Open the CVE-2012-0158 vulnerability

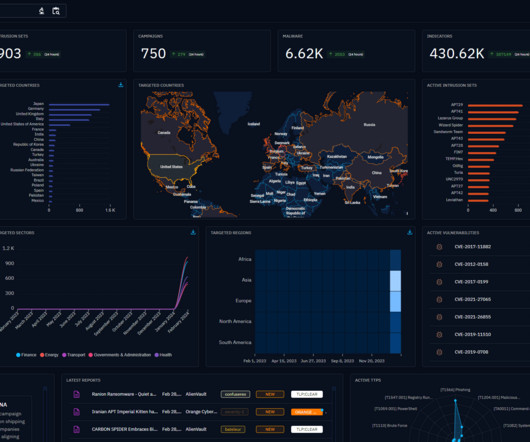(x=471, y=264)
